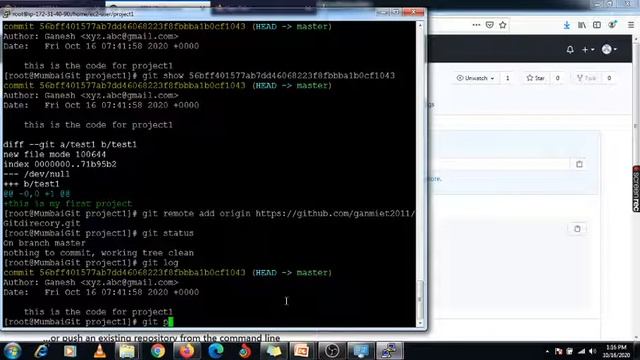This screenshot has width=640, height=360.
Task: Click 'Gitdirecory.git' terminal line
Action: point(42,224)
